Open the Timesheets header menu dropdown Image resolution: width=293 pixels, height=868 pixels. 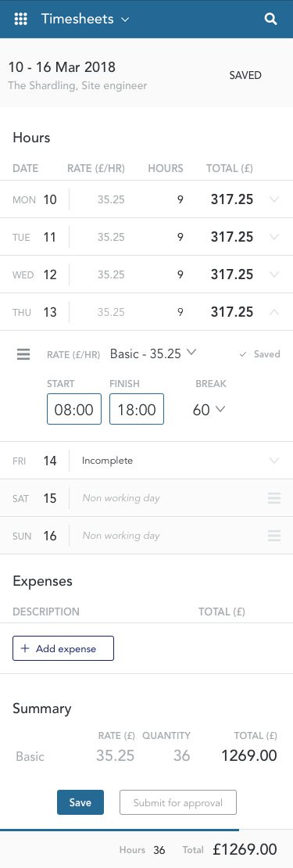86,19
